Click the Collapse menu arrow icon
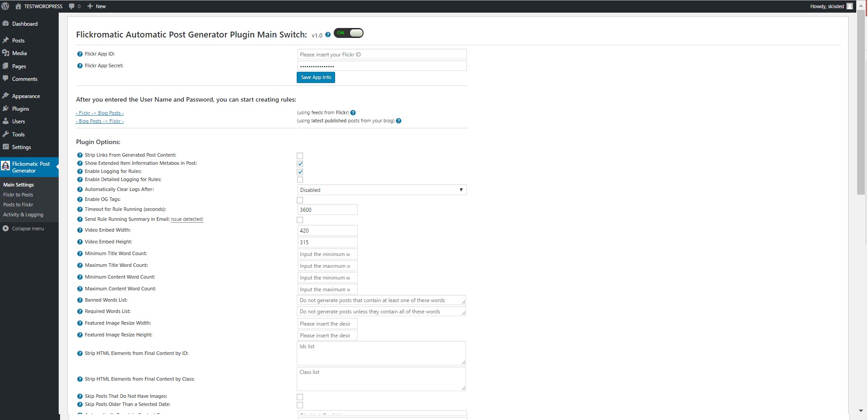This screenshot has width=868, height=420. [x=6, y=229]
